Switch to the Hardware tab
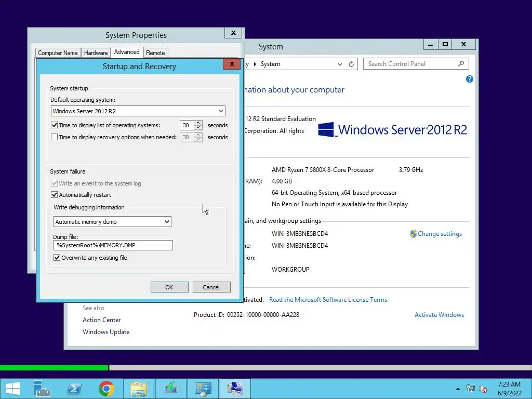The height and width of the screenshot is (399, 532). tap(96, 53)
